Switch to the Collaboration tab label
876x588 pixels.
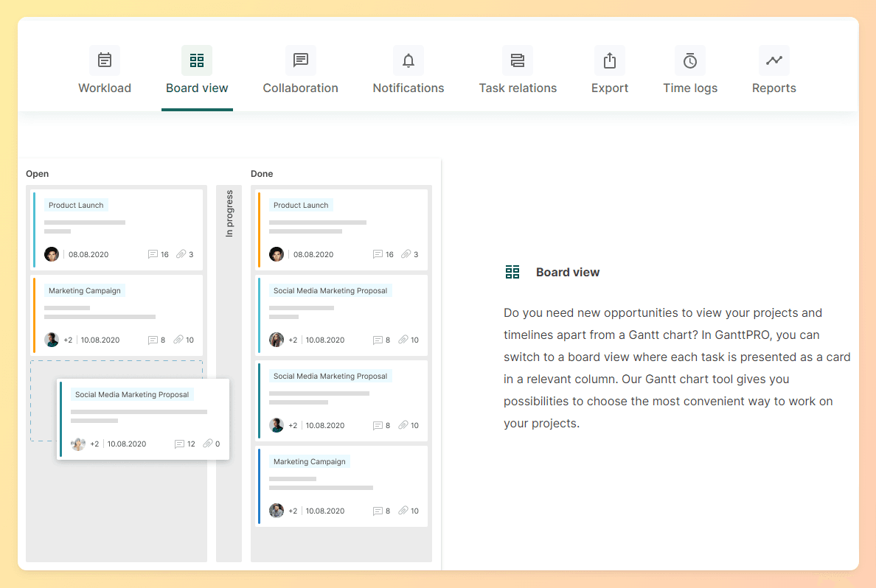click(x=300, y=88)
